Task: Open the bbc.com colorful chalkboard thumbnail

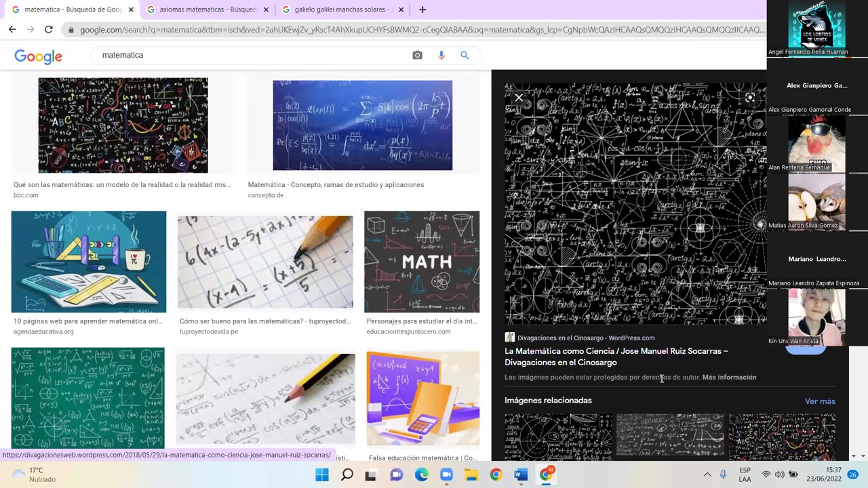Action: [x=123, y=125]
